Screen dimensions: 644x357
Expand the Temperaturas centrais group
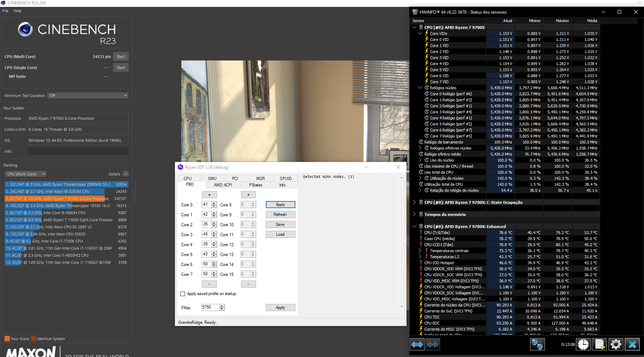(420, 251)
